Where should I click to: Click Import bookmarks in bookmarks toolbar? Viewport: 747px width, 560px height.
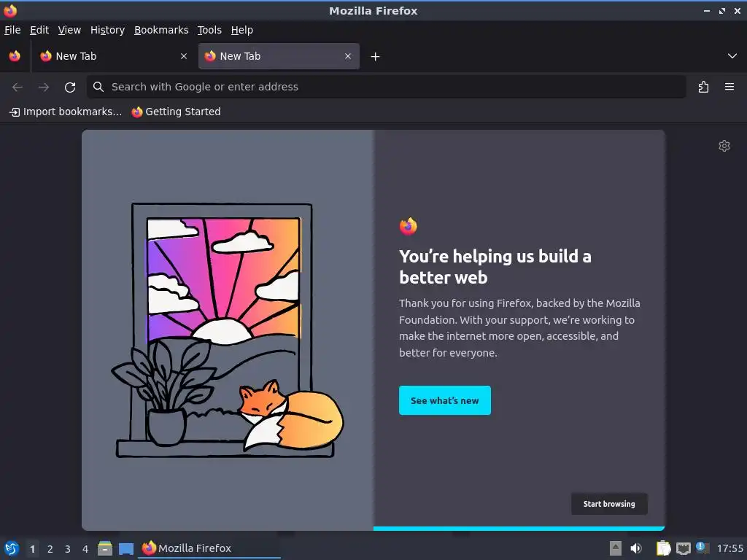click(66, 112)
